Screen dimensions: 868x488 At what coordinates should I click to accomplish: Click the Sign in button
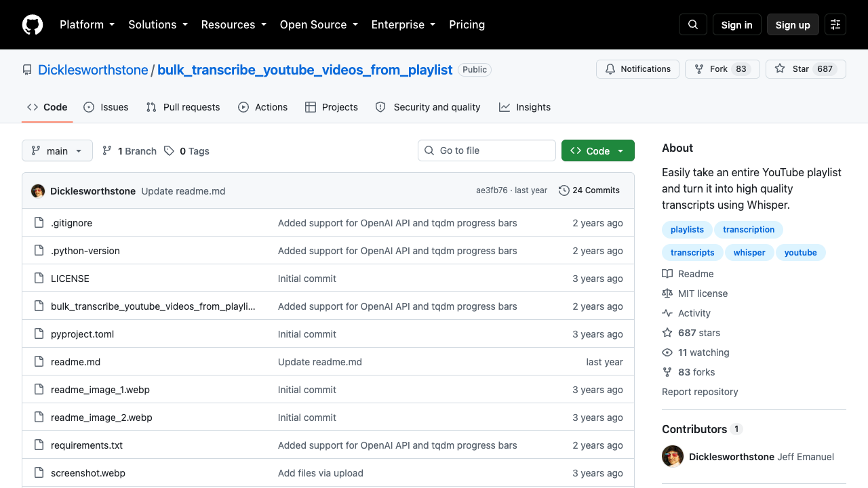click(737, 24)
